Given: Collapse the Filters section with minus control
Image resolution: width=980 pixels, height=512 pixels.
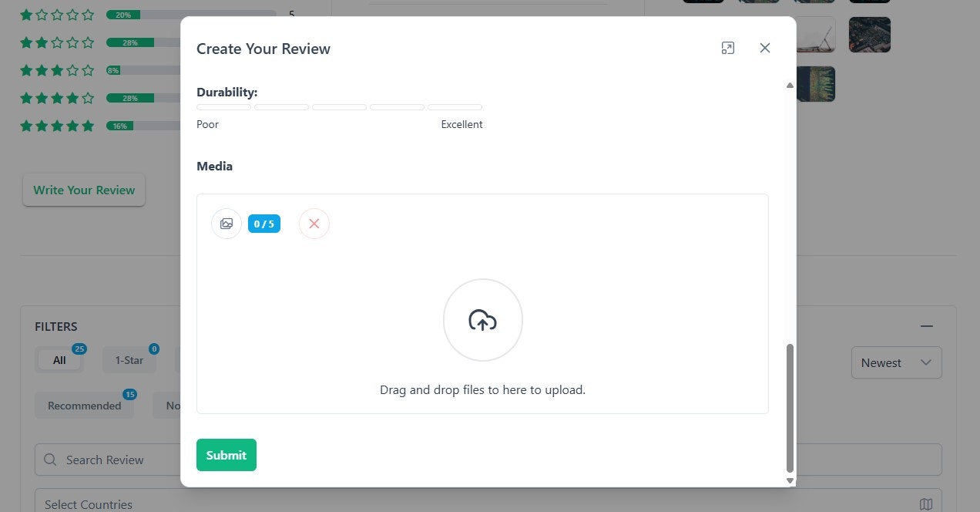Looking at the screenshot, I should (926, 326).
